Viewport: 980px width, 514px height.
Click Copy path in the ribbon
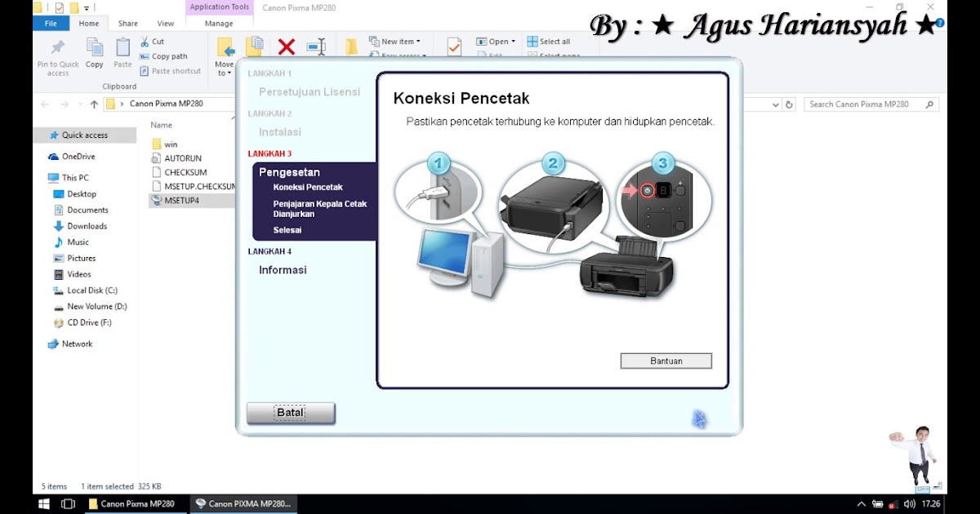tap(163, 56)
